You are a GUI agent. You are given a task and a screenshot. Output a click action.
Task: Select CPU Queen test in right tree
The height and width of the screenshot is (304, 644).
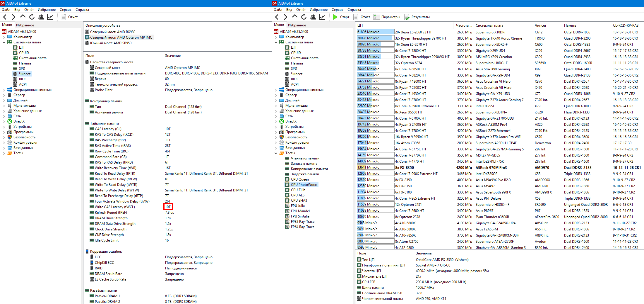click(300, 179)
